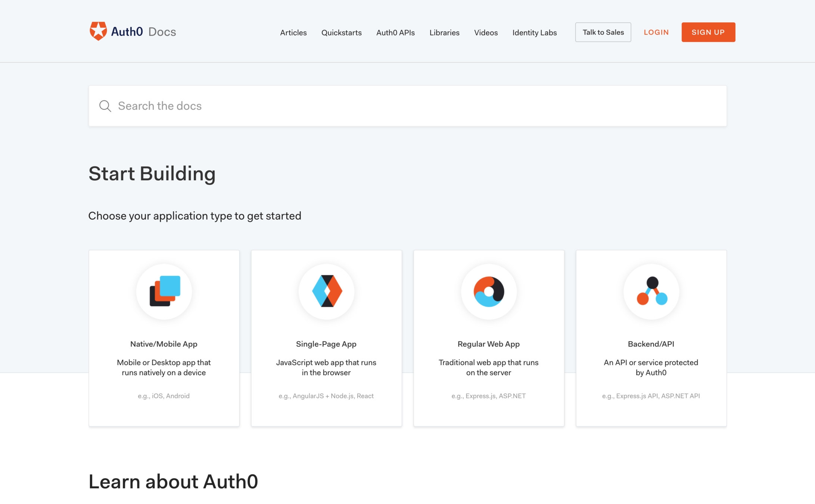Click 'e.g., AngularJS + Node.js, React' text

click(326, 396)
